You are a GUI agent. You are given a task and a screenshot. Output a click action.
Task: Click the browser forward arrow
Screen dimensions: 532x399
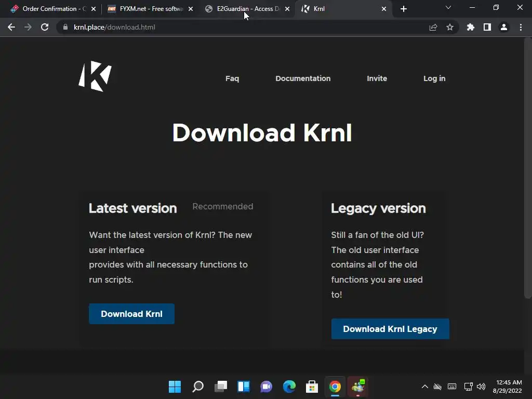[x=28, y=27]
